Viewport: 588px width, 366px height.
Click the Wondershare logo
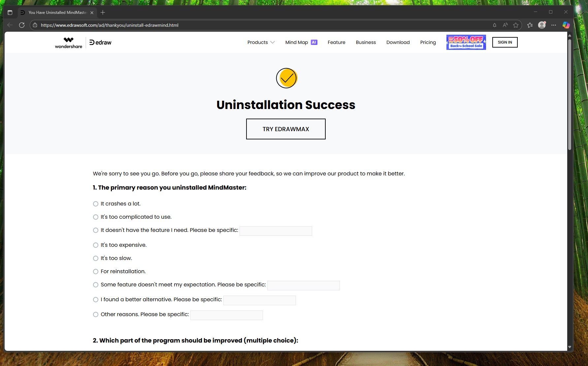(x=69, y=43)
